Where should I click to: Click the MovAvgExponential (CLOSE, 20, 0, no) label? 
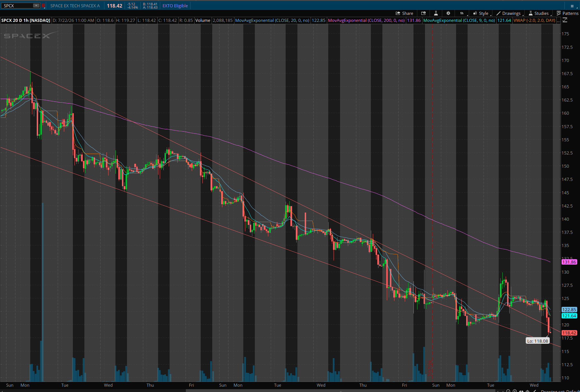click(272, 20)
